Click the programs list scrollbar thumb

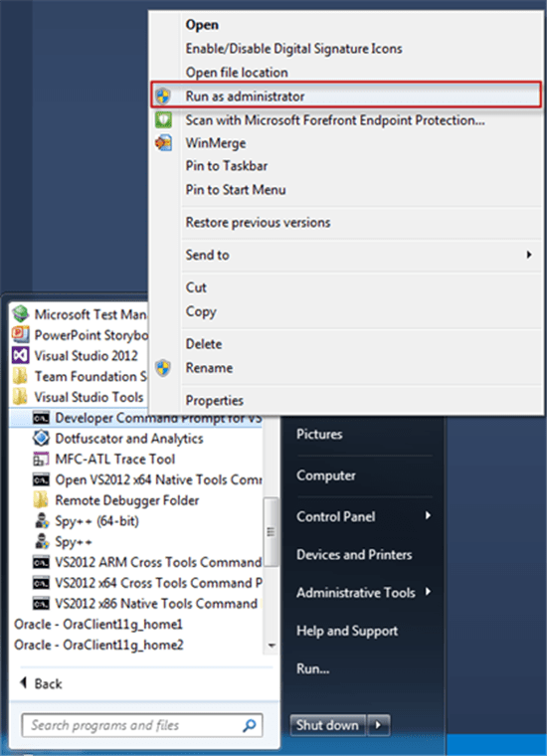click(x=272, y=532)
